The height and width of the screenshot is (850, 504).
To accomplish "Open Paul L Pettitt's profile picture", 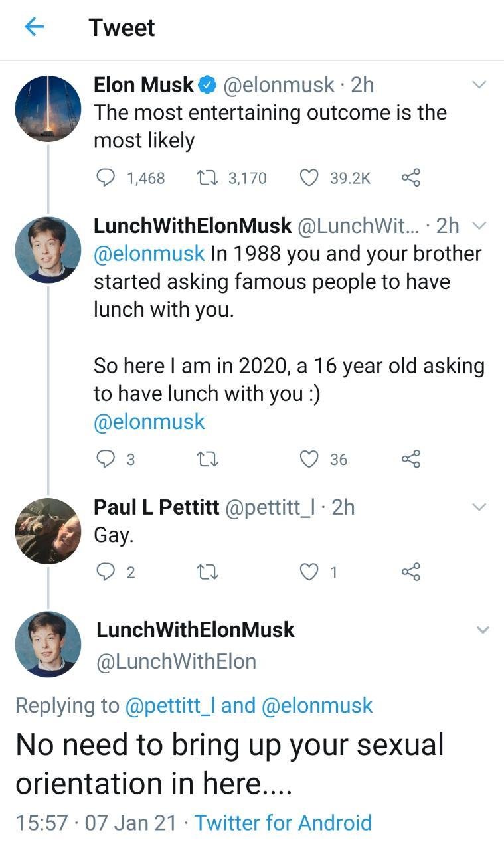I will click(x=48, y=531).
